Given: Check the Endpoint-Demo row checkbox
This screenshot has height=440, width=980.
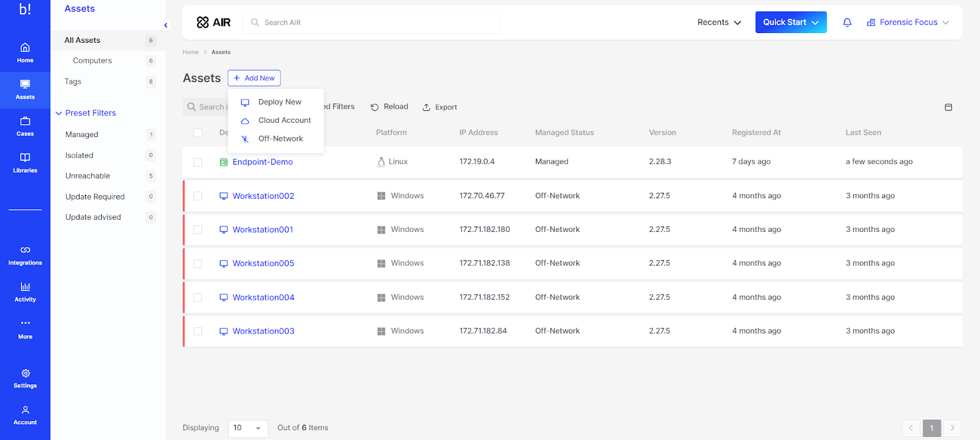Looking at the screenshot, I should click(x=198, y=162).
